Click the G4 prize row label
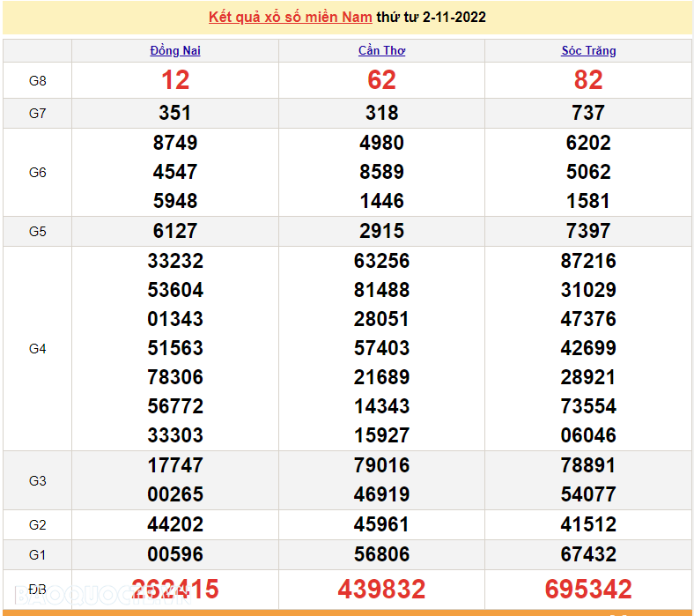 37,349
